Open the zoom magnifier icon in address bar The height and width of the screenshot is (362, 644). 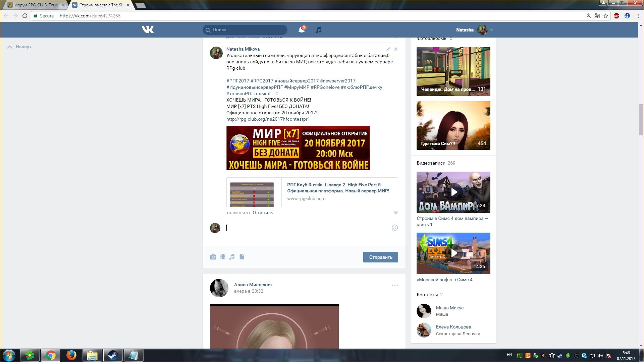(589, 16)
